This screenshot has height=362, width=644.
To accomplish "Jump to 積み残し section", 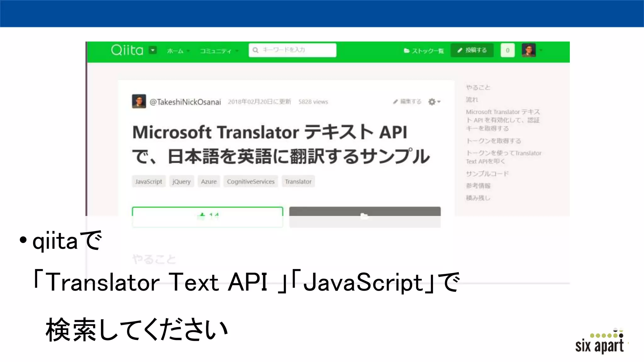I will pyautogui.click(x=478, y=198).
